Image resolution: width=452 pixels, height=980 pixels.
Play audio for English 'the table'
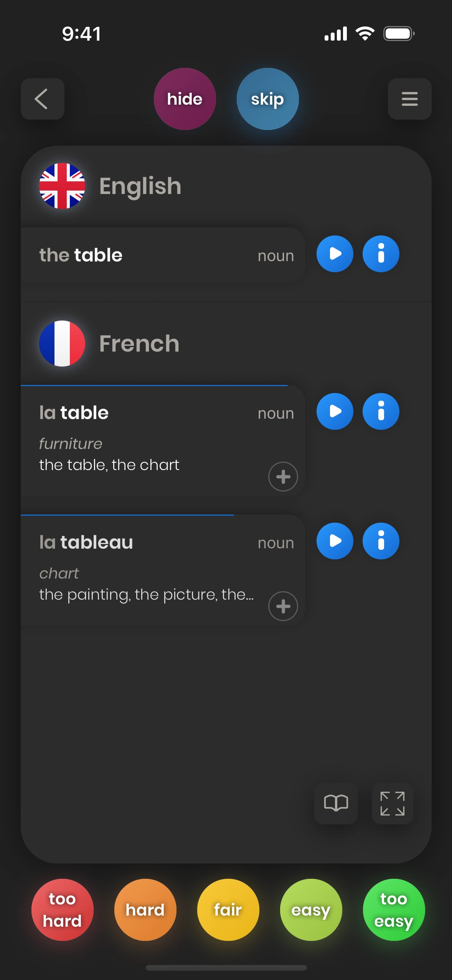tap(335, 254)
